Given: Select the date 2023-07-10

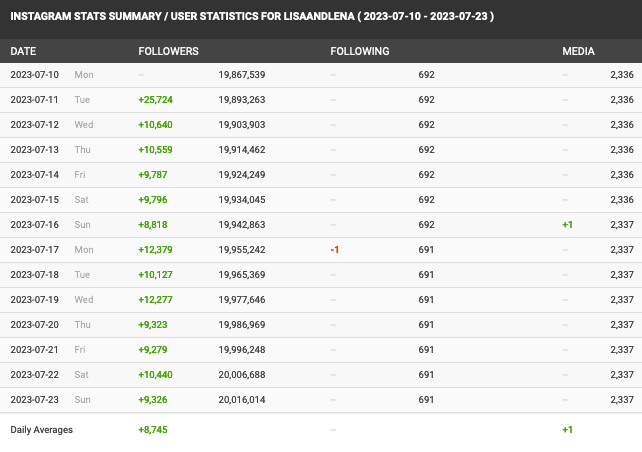Looking at the screenshot, I should coord(35,75).
